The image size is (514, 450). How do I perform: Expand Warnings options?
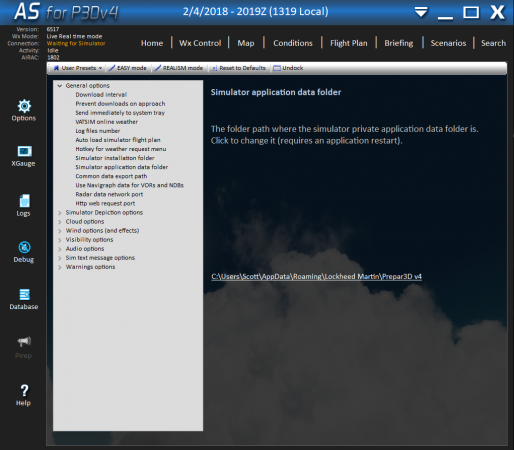click(60, 267)
